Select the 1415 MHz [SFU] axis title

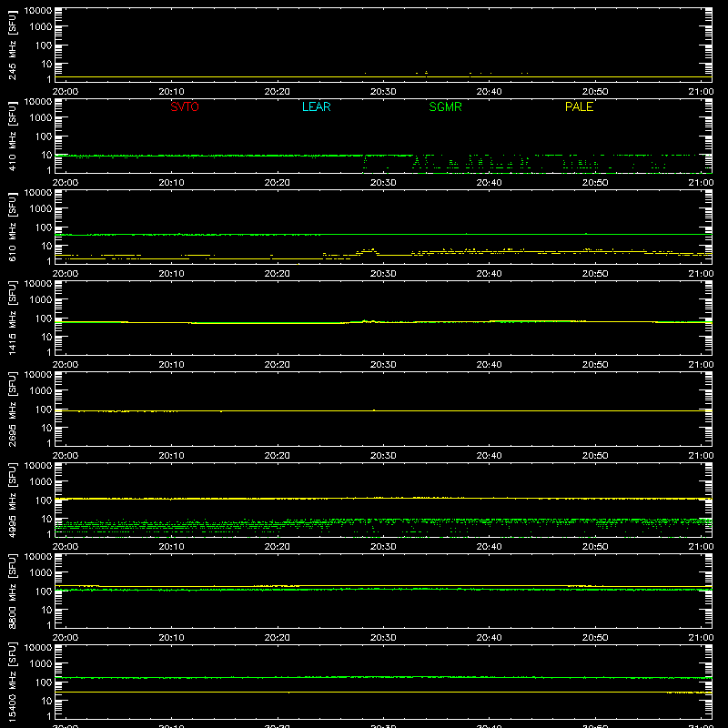pos(13,318)
